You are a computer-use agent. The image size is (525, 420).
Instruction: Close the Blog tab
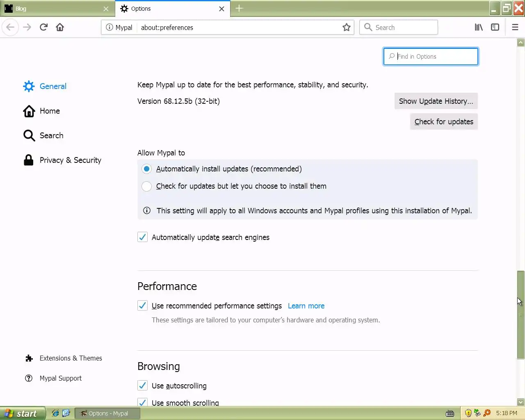click(106, 9)
